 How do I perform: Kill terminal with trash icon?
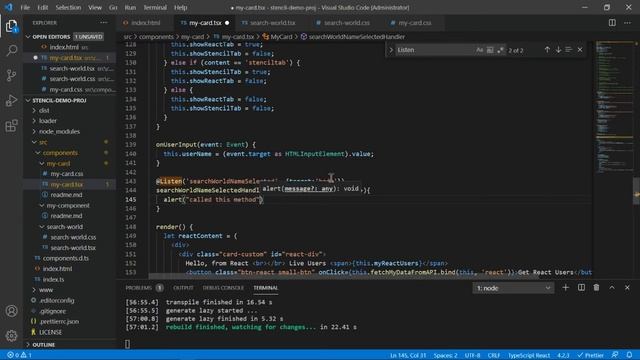coord(596,288)
